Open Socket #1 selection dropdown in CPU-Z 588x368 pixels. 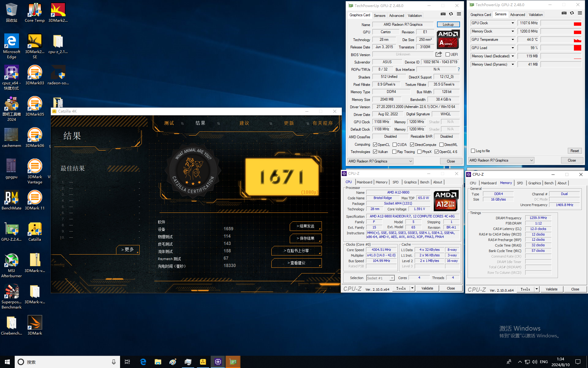[x=380, y=278]
